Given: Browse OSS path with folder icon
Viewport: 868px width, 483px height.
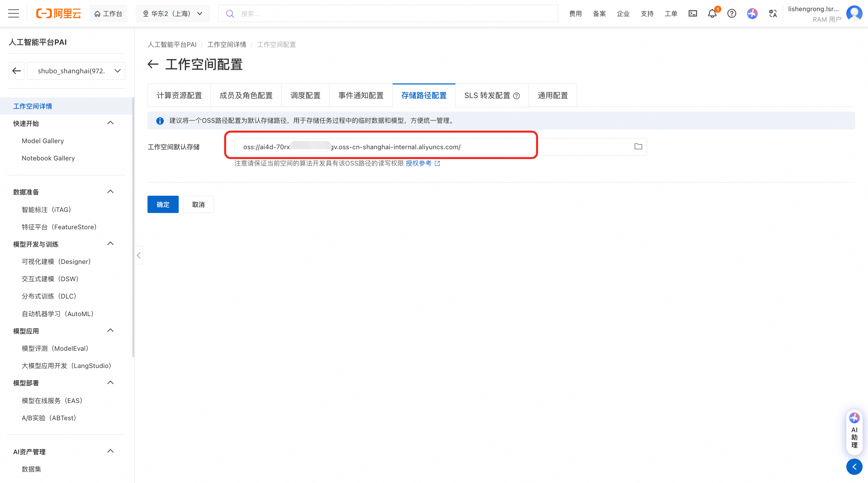Looking at the screenshot, I should coord(638,147).
